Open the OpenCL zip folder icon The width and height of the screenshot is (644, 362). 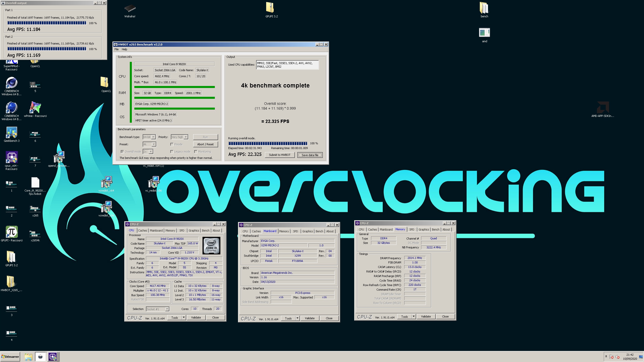pos(106,85)
